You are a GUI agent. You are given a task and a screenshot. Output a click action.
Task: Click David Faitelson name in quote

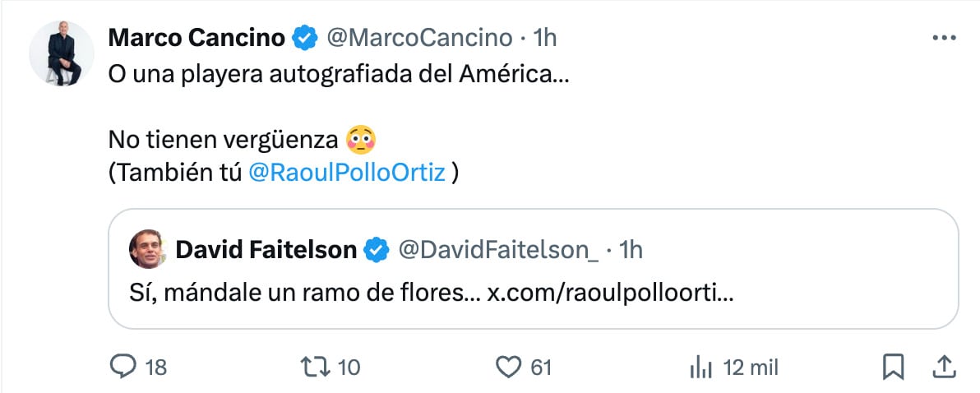tap(266, 249)
